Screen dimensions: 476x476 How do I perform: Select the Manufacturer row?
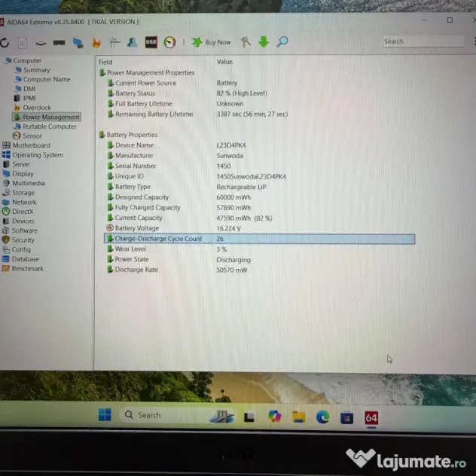point(261,155)
